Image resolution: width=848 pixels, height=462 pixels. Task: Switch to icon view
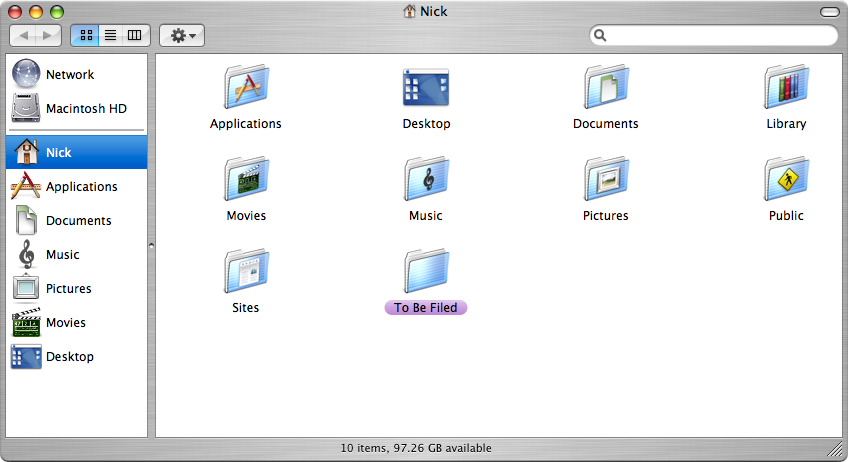pyautogui.click(x=85, y=35)
